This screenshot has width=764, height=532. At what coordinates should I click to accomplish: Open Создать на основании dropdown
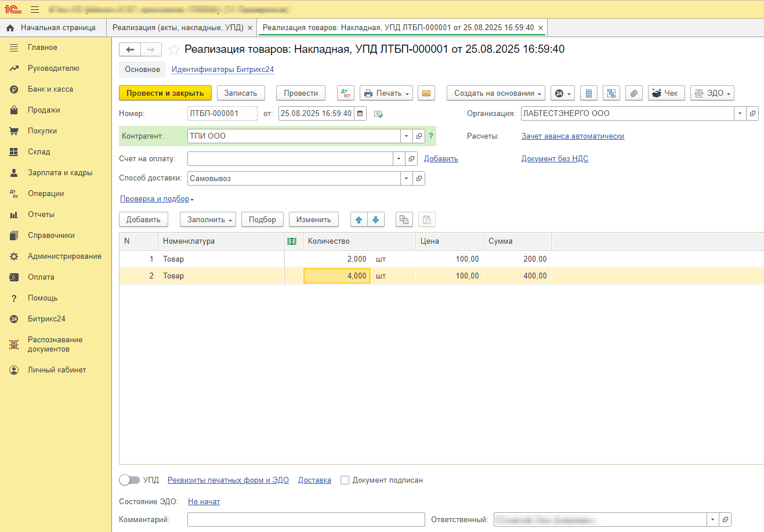[496, 93]
